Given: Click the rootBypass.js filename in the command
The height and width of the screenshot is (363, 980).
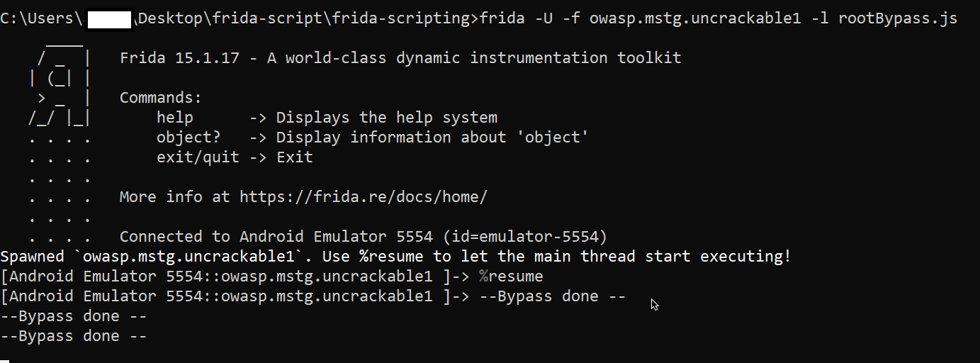Looking at the screenshot, I should coord(897,18).
